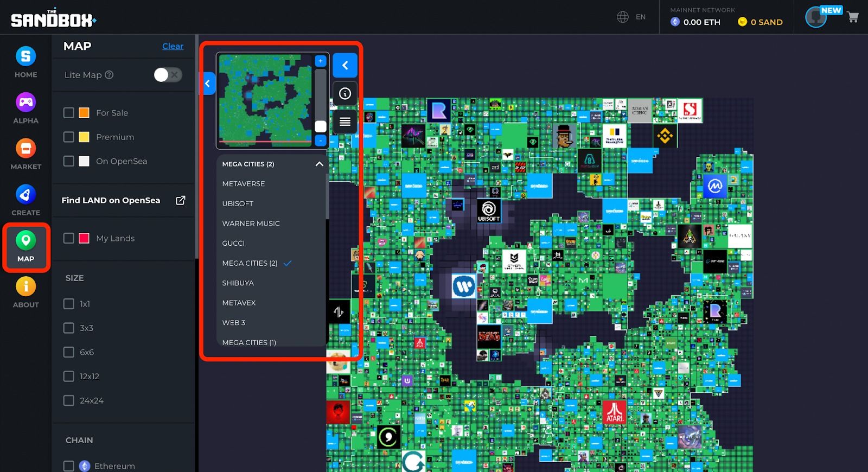This screenshot has width=868, height=472.
Task: Select WARNER MUSIC in the list
Action: tap(251, 224)
